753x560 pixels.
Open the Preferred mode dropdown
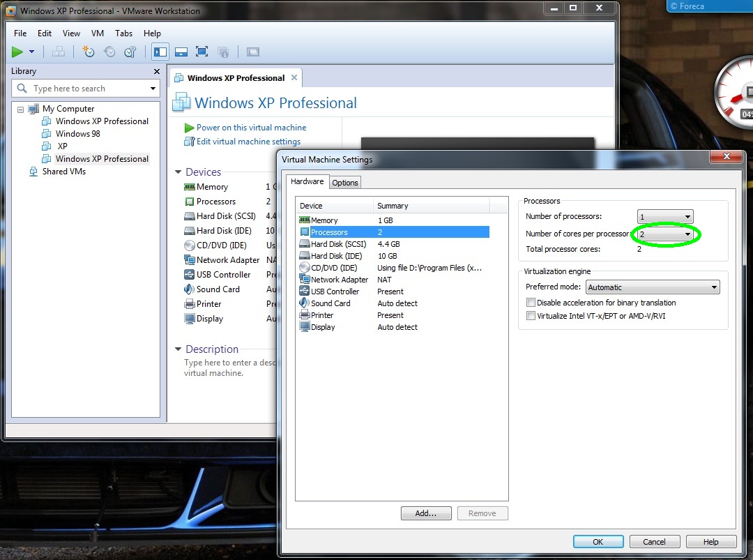652,287
